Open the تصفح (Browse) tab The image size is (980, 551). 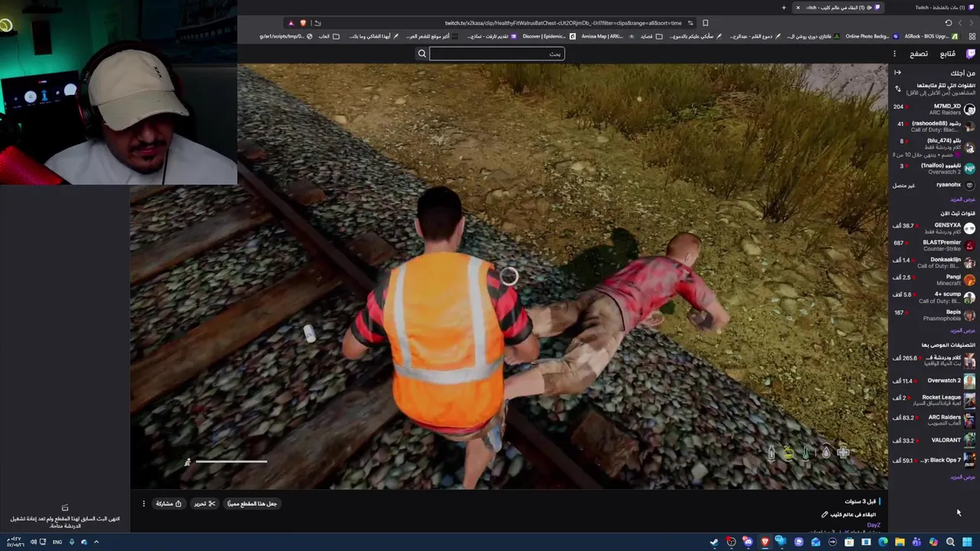pos(919,54)
